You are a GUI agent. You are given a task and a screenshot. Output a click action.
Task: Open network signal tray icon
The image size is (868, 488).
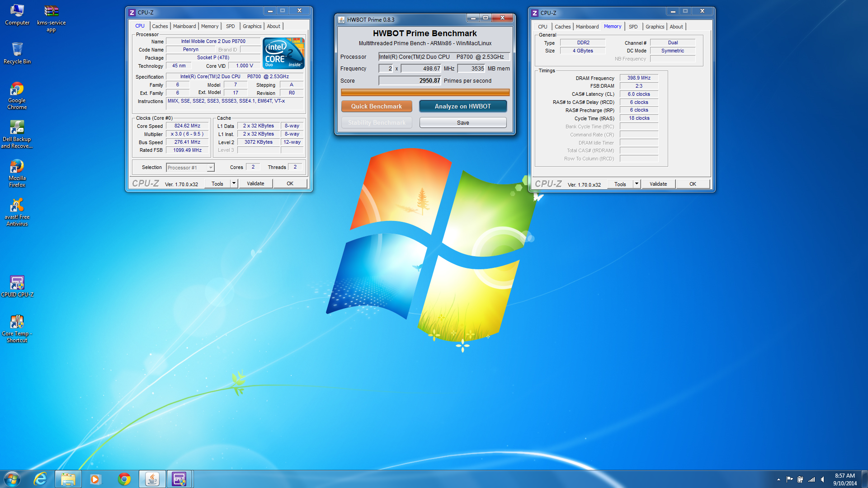(x=811, y=479)
